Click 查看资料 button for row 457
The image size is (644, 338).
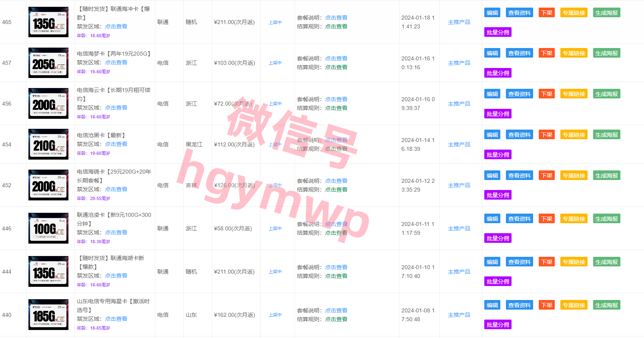pos(520,53)
